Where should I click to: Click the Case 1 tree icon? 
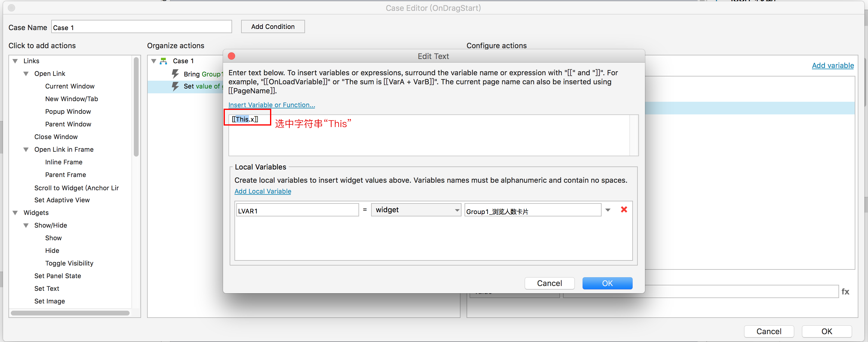163,61
